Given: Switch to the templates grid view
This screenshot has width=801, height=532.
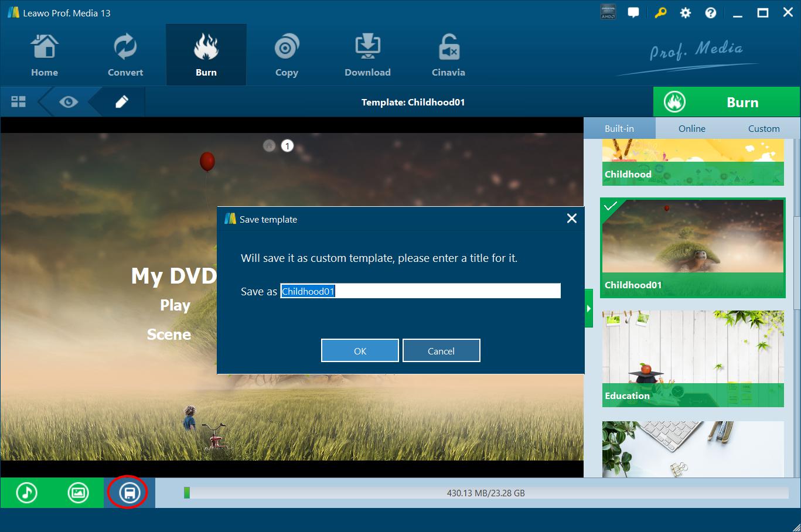Looking at the screenshot, I should coord(19,102).
